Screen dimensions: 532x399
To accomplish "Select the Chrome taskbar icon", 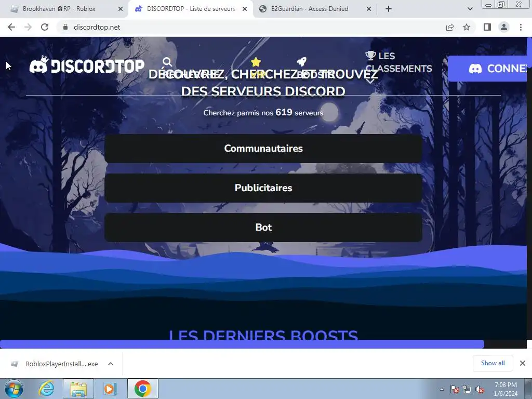I will click(143, 389).
